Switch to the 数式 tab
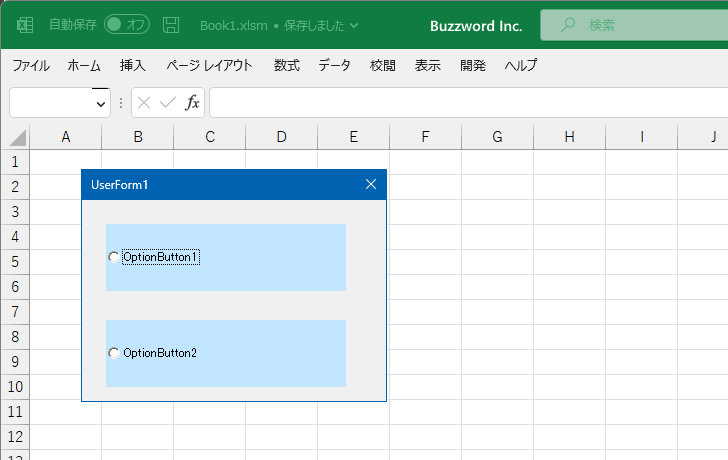 point(286,65)
